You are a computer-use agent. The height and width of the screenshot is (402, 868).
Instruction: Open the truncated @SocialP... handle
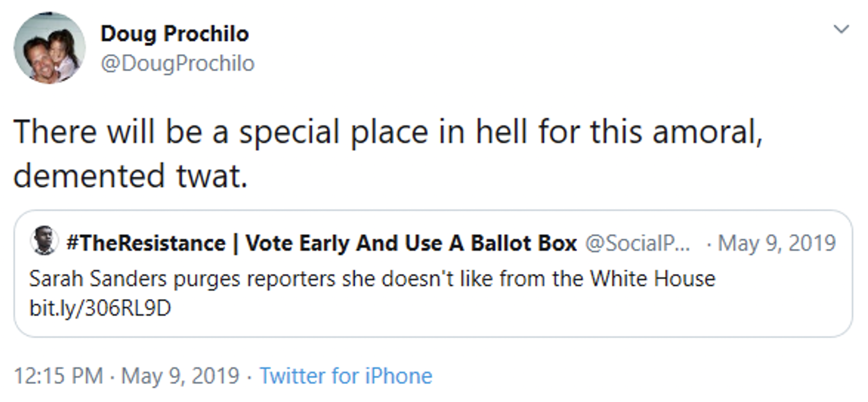click(x=637, y=243)
